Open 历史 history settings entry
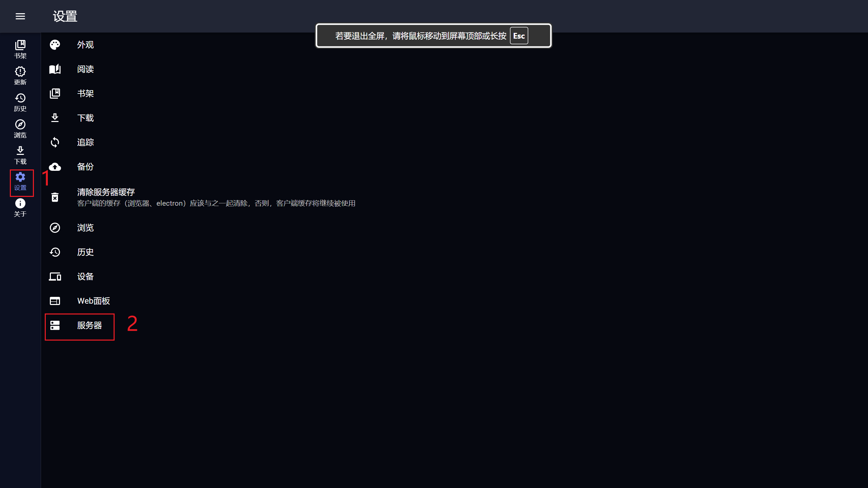The height and width of the screenshot is (488, 868). pyautogui.click(x=85, y=252)
